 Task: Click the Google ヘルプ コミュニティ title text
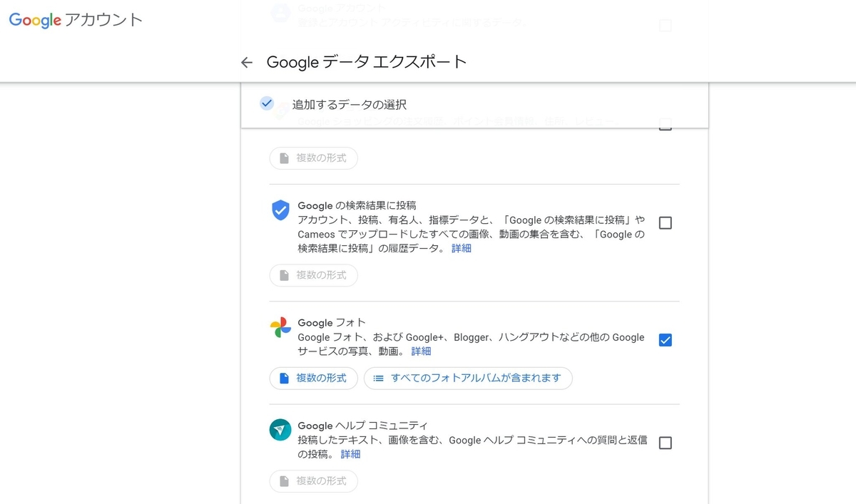coord(362,426)
